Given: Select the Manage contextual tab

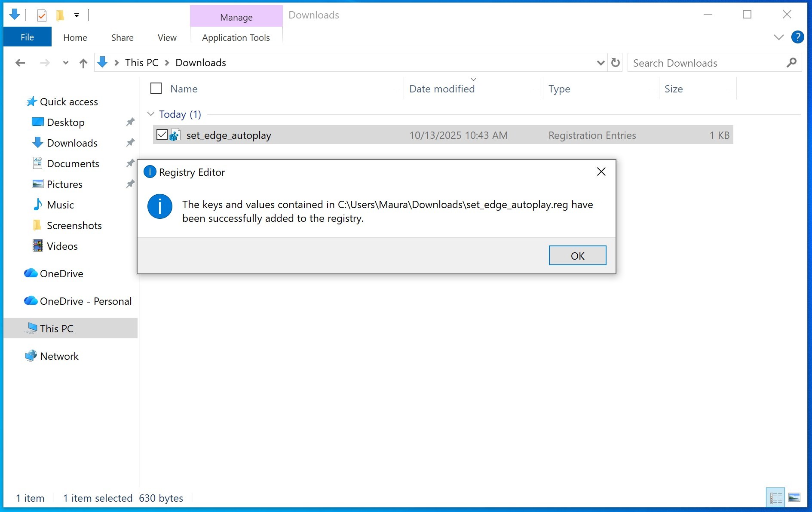Looking at the screenshot, I should (x=236, y=17).
